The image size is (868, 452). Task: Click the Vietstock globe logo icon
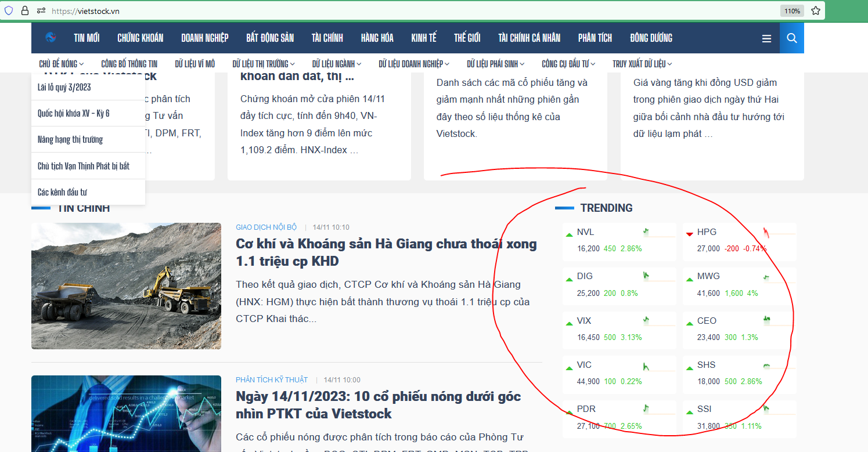(51, 38)
